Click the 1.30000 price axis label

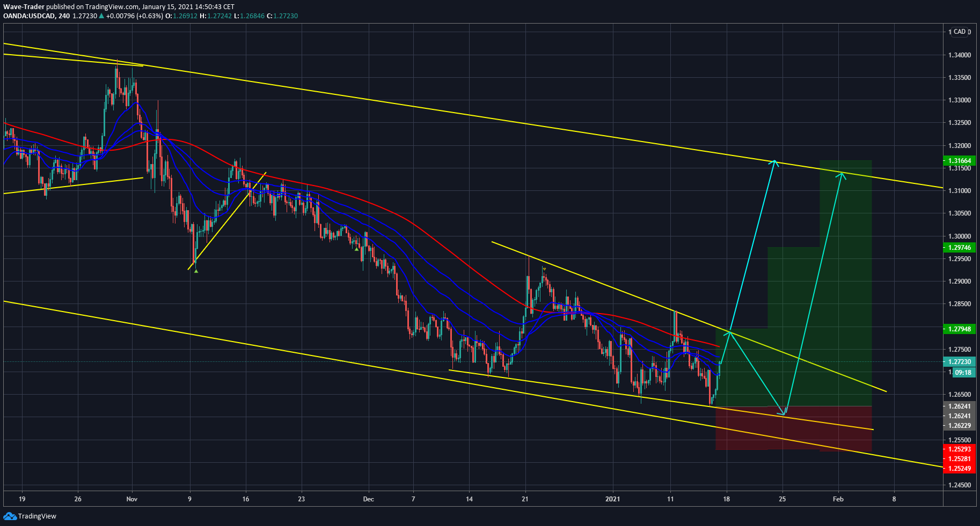tap(959, 236)
